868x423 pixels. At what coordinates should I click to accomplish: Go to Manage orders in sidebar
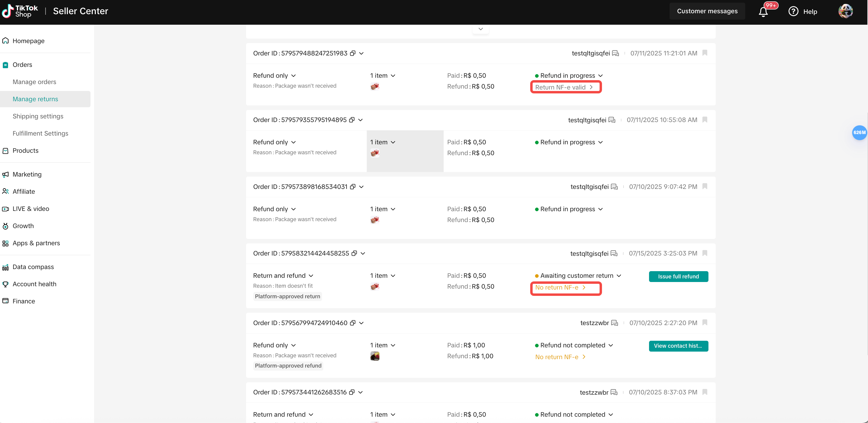pos(34,82)
